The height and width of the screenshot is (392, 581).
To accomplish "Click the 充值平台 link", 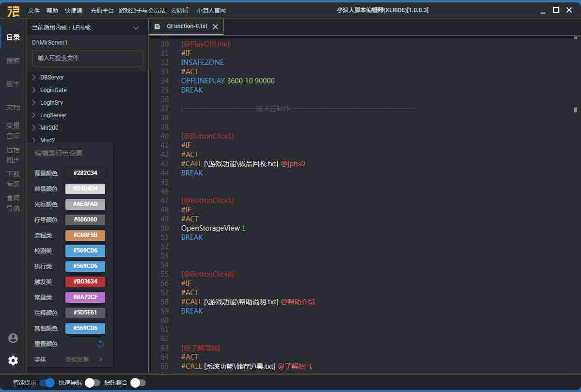I will 102,11.
